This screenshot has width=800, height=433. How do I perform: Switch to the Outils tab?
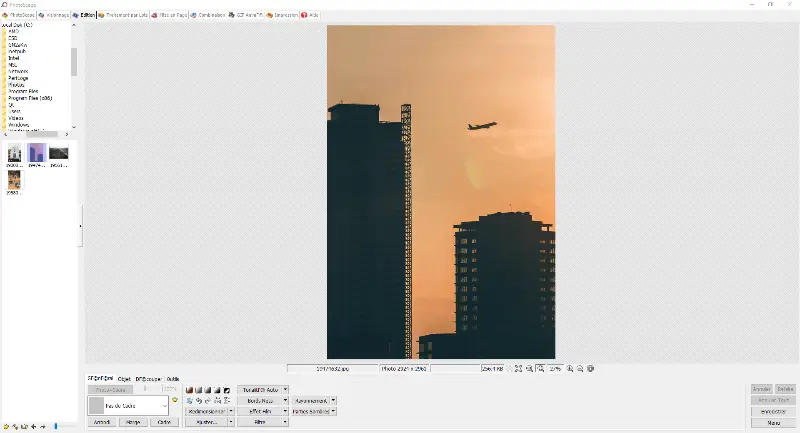[173, 379]
